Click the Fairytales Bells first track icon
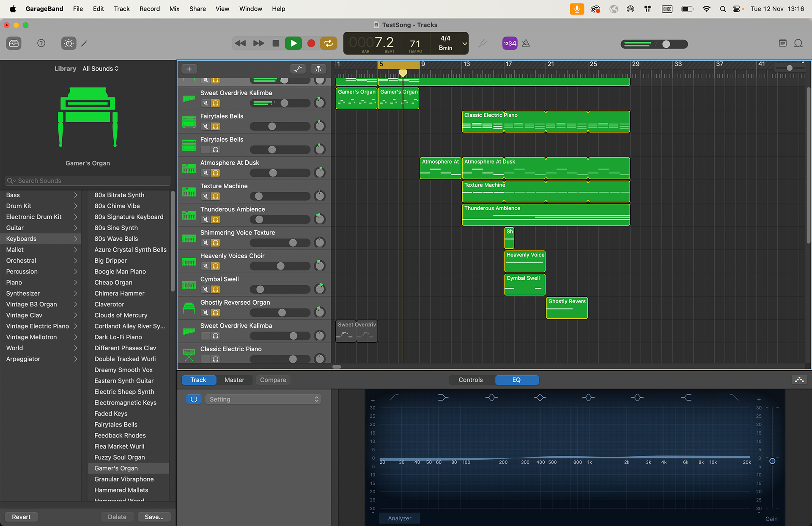Viewport: 812px width, 526px height. coord(189,122)
